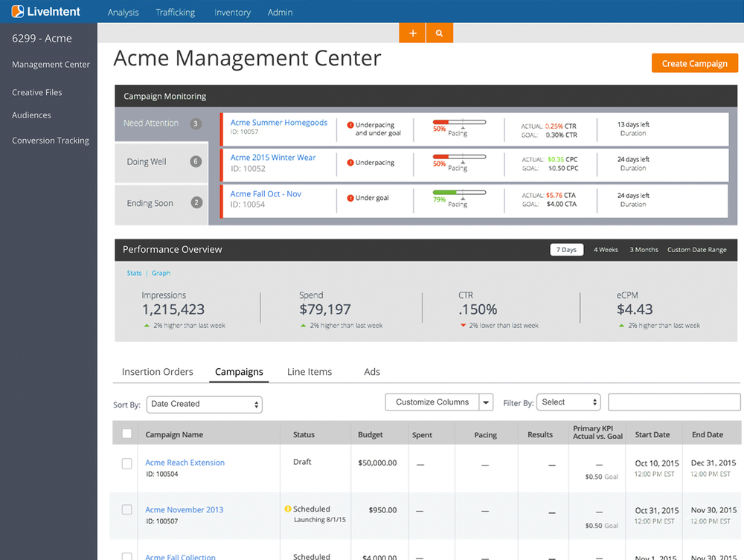Open the Customize Columns dropdown arrow
The image size is (744, 560).
pyautogui.click(x=486, y=402)
